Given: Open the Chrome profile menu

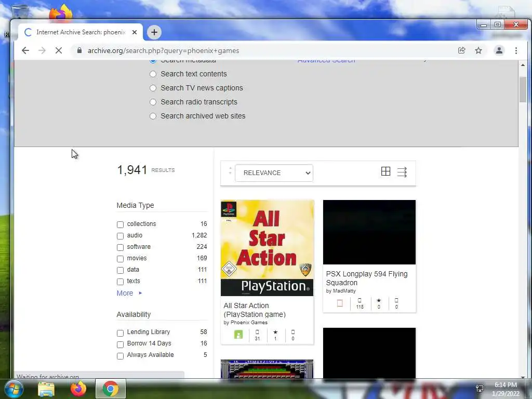Looking at the screenshot, I should 499,50.
